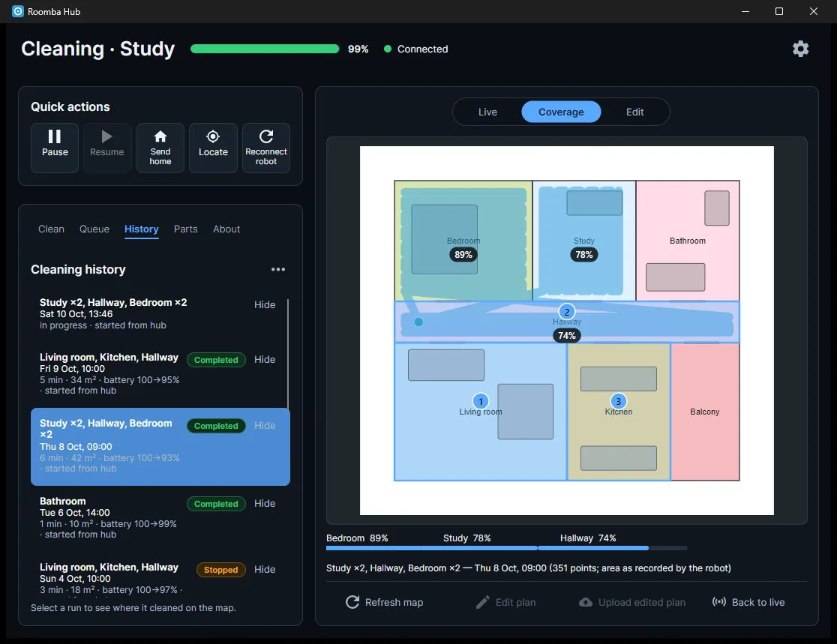Image resolution: width=837 pixels, height=644 pixels.
Task: Upload the edited plan
Action: 632,602
